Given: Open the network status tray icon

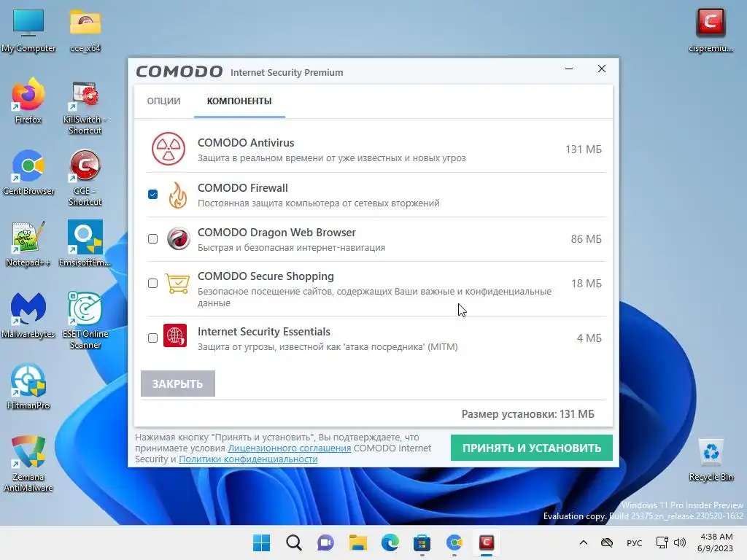Looking at the screenshot, I should (662, 542).
